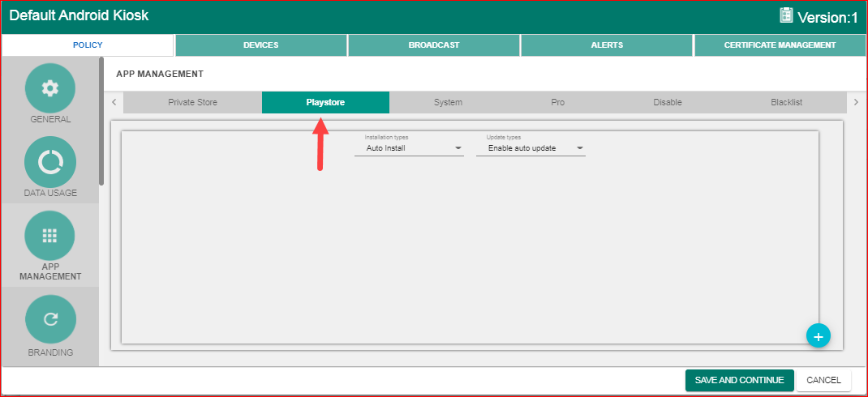Open the Branding refresh icon

coord(50,319)
